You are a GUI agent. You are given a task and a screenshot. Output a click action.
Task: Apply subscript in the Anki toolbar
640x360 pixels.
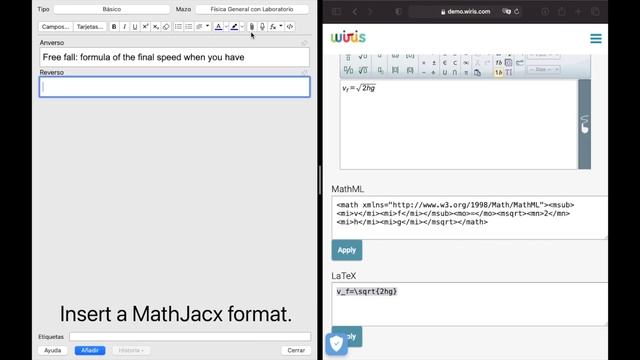(x=156, y=27)
